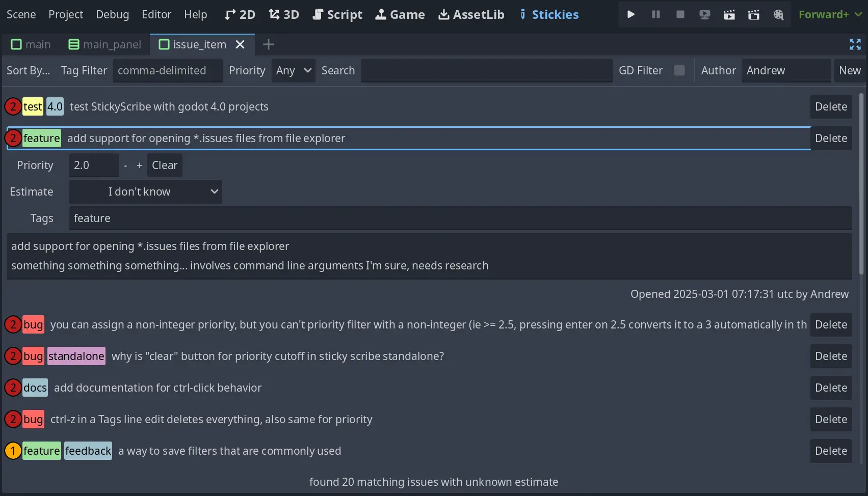Toggle the GD Filter checkbox
The width and height of the screenshot is (868, 496).
tap(679, 70)
